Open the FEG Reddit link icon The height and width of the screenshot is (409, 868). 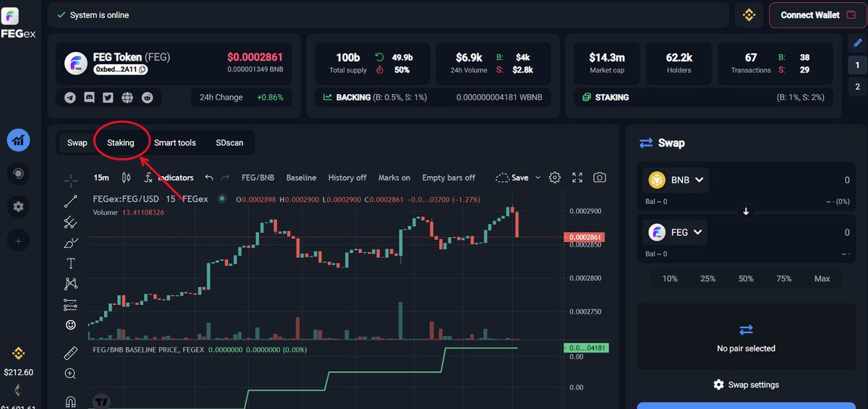click(147, 98)
